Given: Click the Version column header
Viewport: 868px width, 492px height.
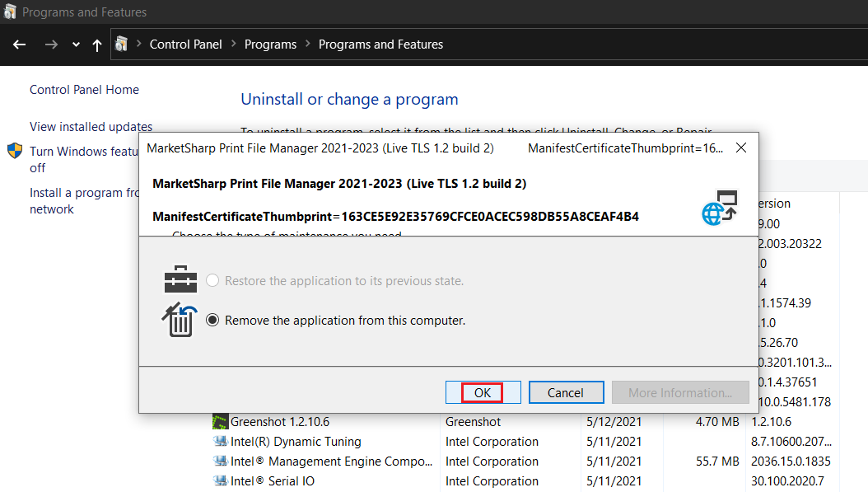Looking at the screenshot, I should pos(774,204).
